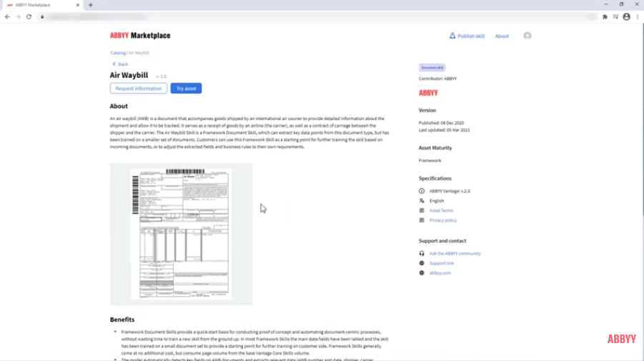Click the headset icon for community support
The height and width of the screenshot is (361, 644).
[x=422, y=253]
